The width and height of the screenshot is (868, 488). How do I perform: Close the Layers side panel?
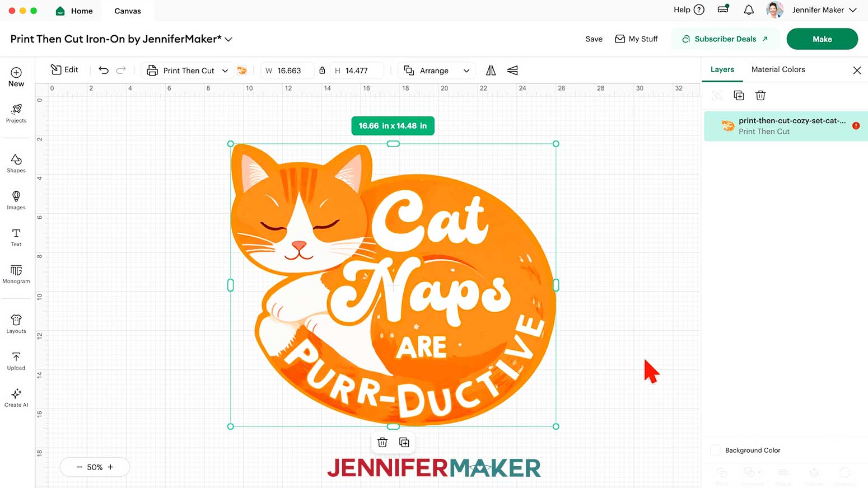[x=857, y=70]
